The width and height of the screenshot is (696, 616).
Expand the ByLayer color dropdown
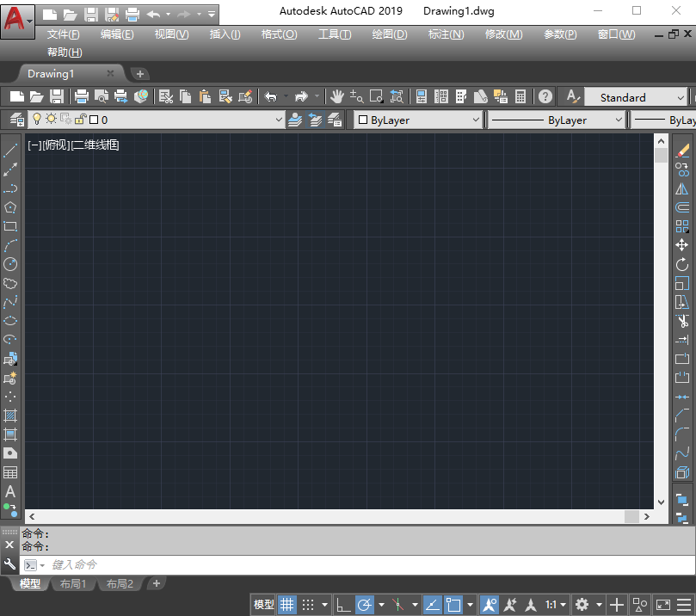[475, 120]
